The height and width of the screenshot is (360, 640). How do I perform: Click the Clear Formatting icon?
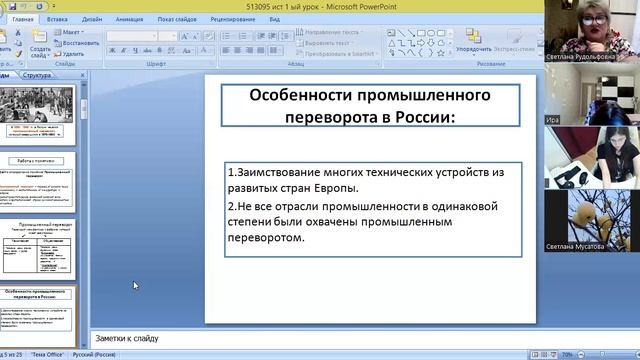[209, 37]
